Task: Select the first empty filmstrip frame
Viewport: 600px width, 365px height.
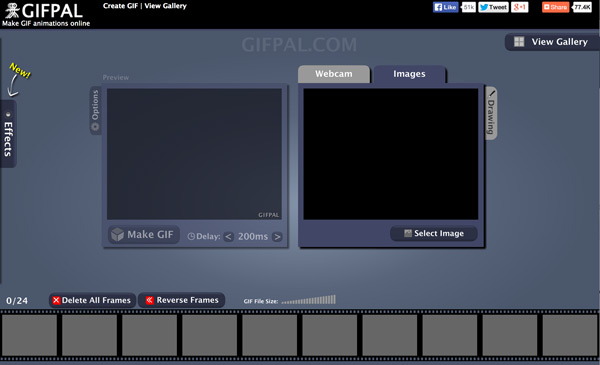Action: point(29,335)
